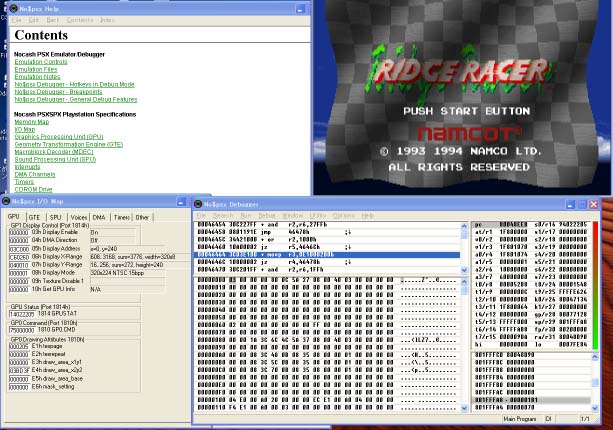Viewport: 613px width, 430px height.
Task: Click scroll-down arrow of hex dump pane
Action: tap(464, 408)
